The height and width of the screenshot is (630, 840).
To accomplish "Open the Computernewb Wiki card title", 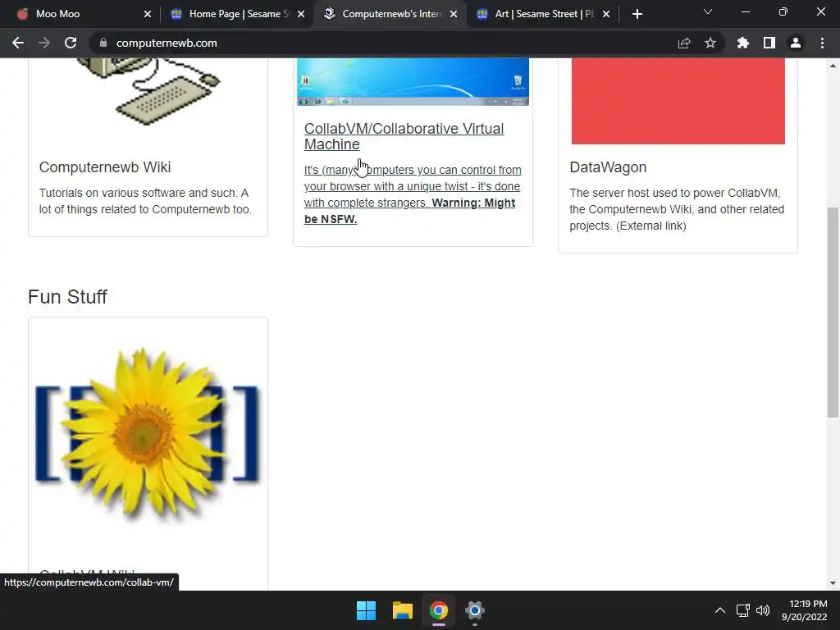I will point(105,167).
